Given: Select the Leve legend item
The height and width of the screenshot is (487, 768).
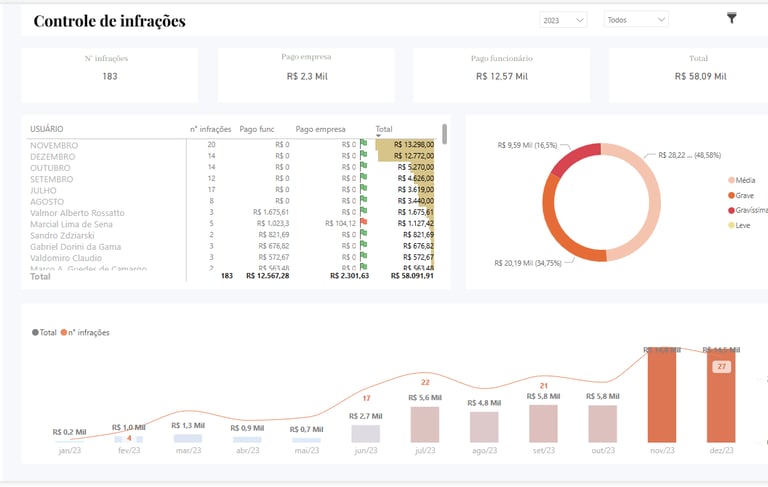Looking at the screenshot, I should 739,225.
